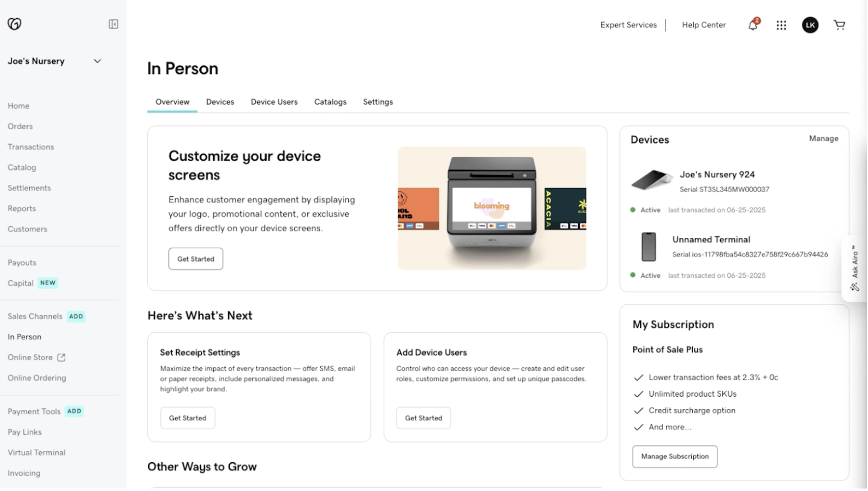Viewport: 868px width, 491px height.
Task: Switch to the Catalogs tab
Action: click(331, 102)
